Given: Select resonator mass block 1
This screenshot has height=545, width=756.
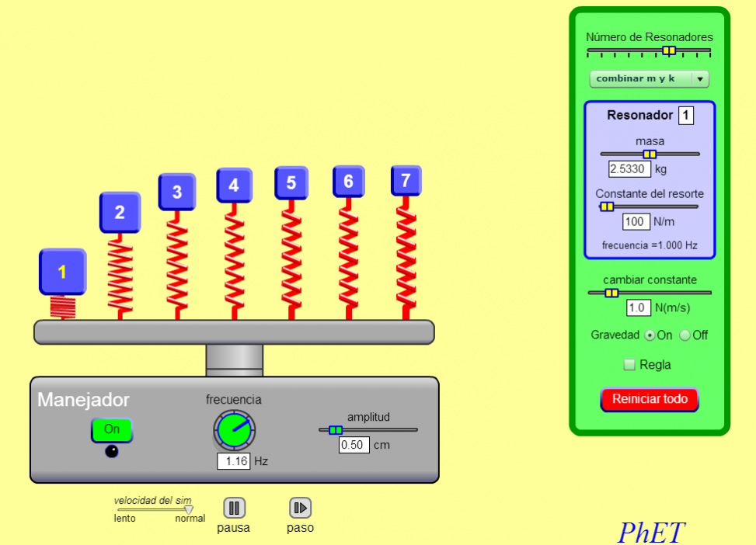Looking at the screenshot, I should [62, 272].
